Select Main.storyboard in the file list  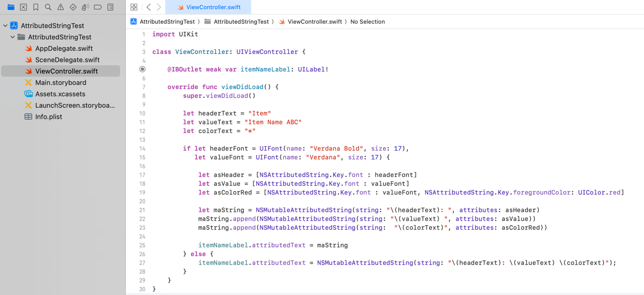(61, 83)
